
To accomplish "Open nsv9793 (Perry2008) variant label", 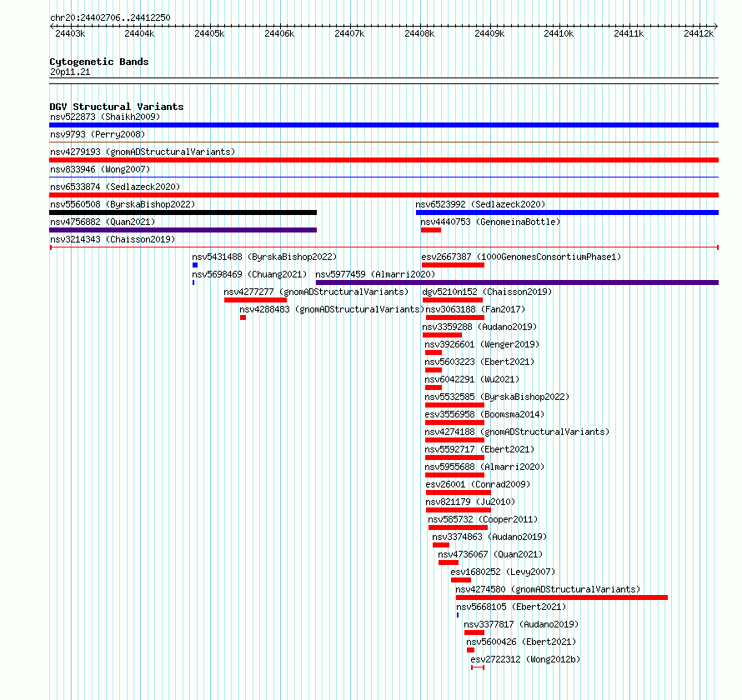I will coord(98,134).
